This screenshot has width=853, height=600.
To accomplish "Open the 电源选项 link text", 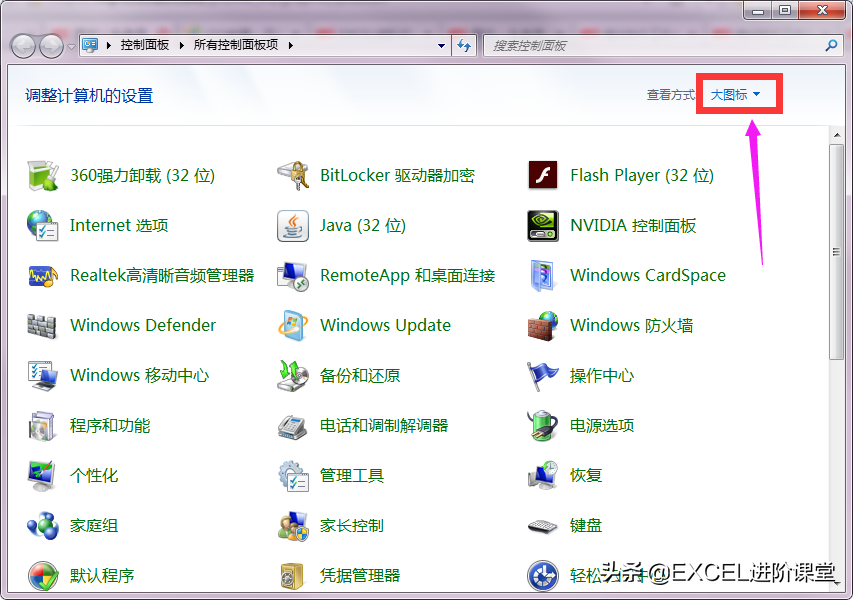I will [602, 425].
